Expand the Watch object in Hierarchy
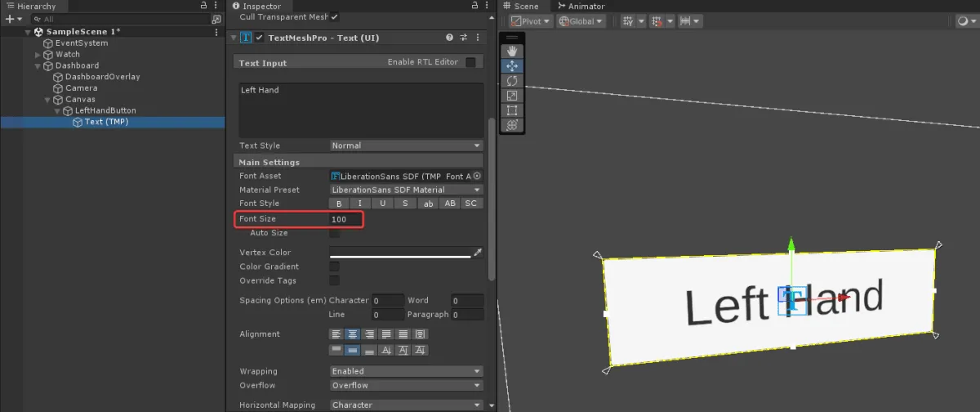 pyautogui.click(x=38, y=55)
